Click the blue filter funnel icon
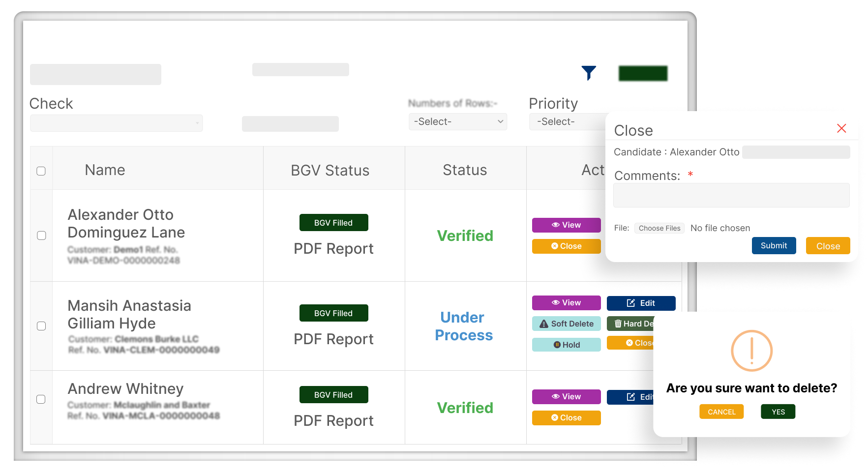868x474 pixels. click(x=588, y=73)
